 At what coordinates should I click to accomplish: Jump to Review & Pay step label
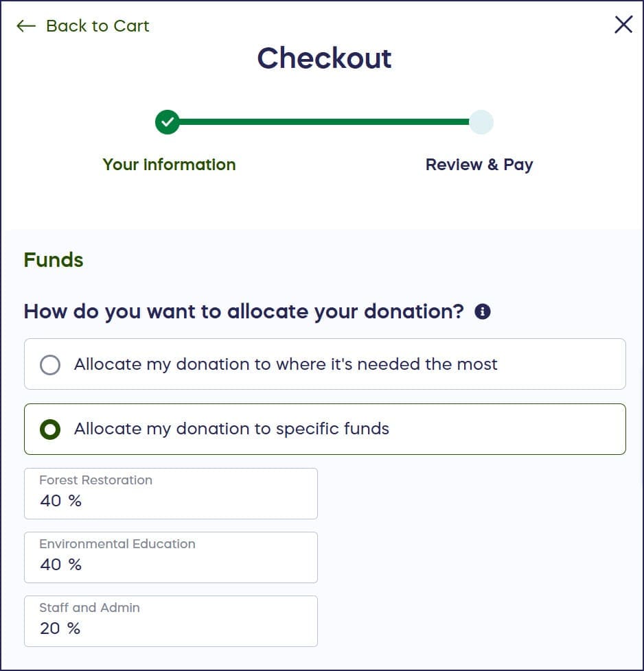tap(479, 165)
